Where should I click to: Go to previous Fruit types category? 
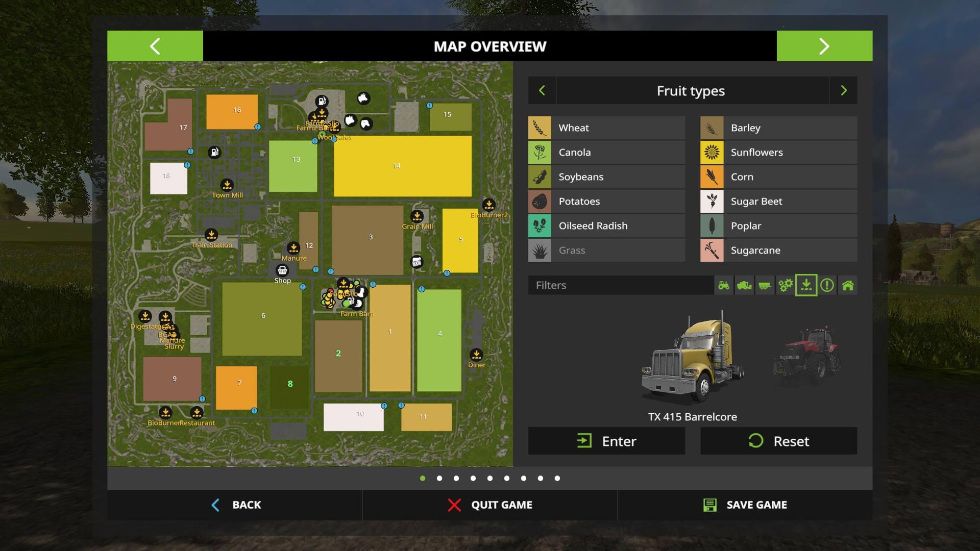click(542, 91)
